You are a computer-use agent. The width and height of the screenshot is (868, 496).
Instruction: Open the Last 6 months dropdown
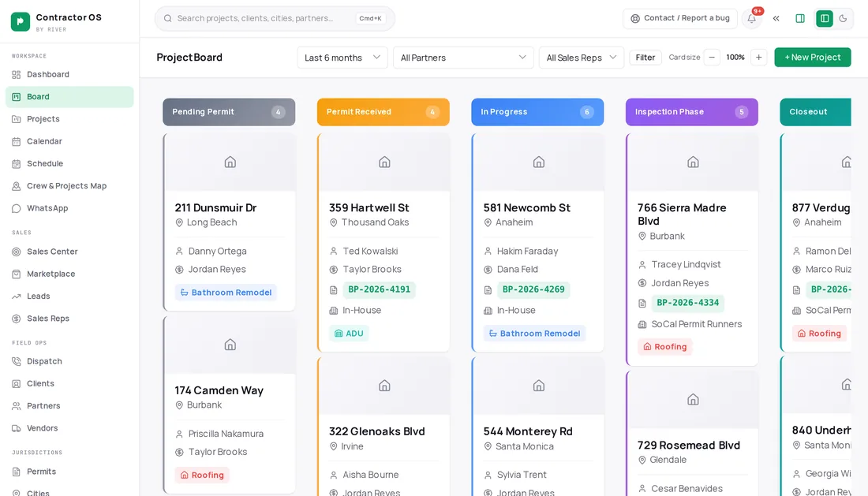tap(342, 58)
